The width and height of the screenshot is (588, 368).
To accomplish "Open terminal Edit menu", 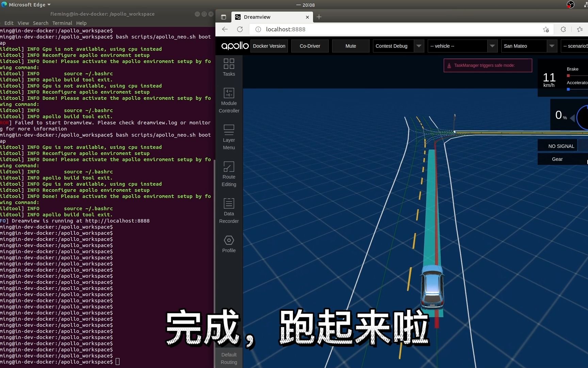I will [9, 23].
